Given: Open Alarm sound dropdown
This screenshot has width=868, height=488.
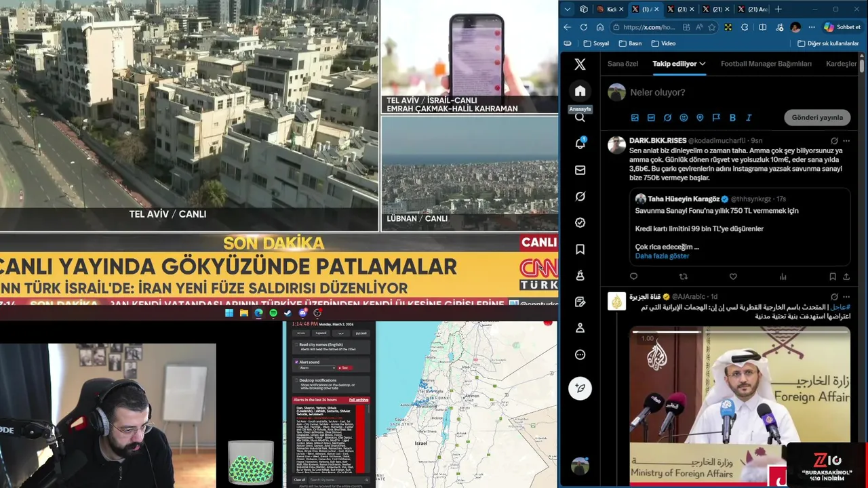Looking at the screenshot, I should pyautogui.click(x=317, y=368).
